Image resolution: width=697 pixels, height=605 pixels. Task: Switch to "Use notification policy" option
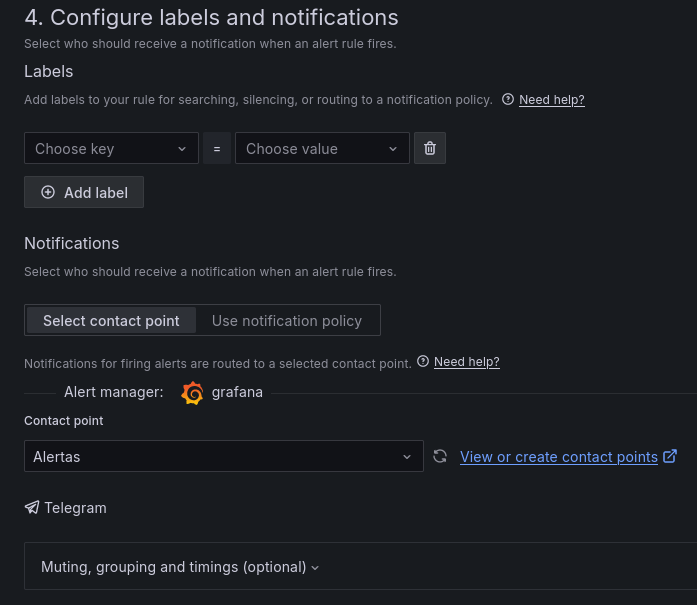click(x=287, y=321)
